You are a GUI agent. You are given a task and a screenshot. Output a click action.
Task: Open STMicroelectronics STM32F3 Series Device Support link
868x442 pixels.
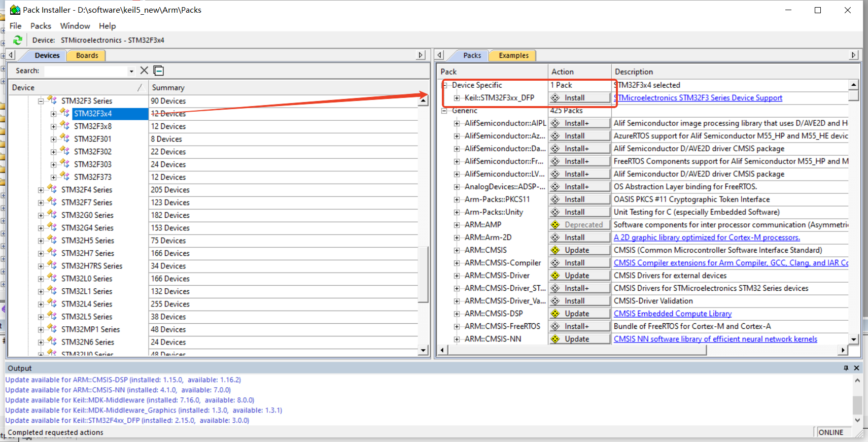pos(698,98)
